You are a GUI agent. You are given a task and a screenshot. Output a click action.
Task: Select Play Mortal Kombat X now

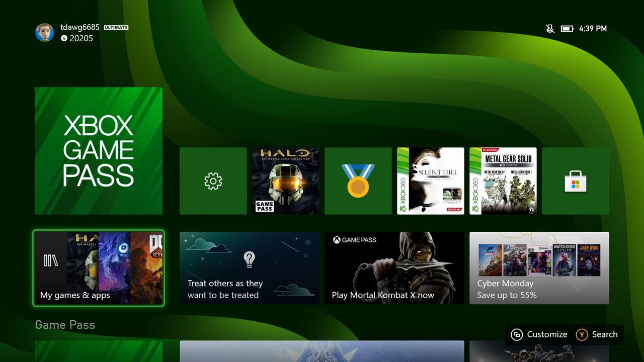[x=394, y=268]
